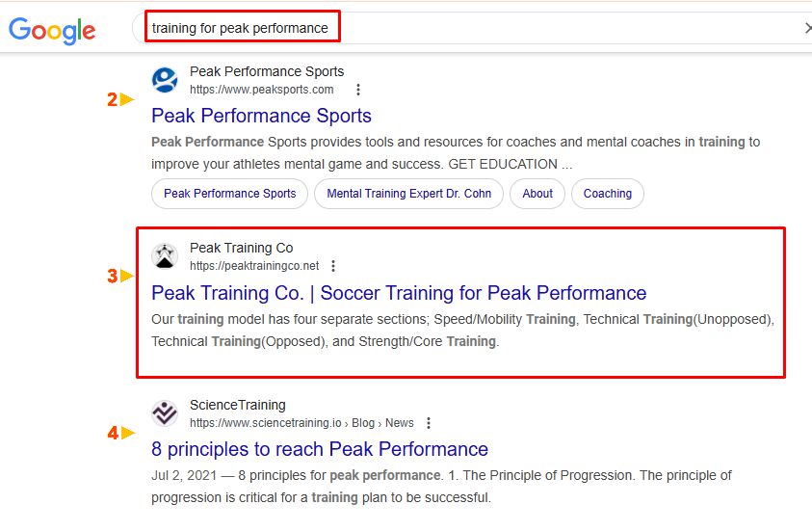Click the ScienceTraining favicon

coord(165,413)
